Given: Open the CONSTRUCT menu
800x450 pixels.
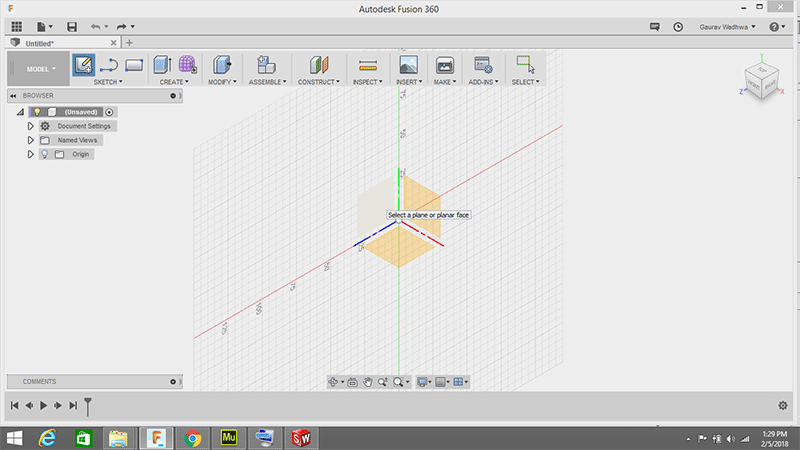Looking at the screenshot, I should tap(319, 82).
